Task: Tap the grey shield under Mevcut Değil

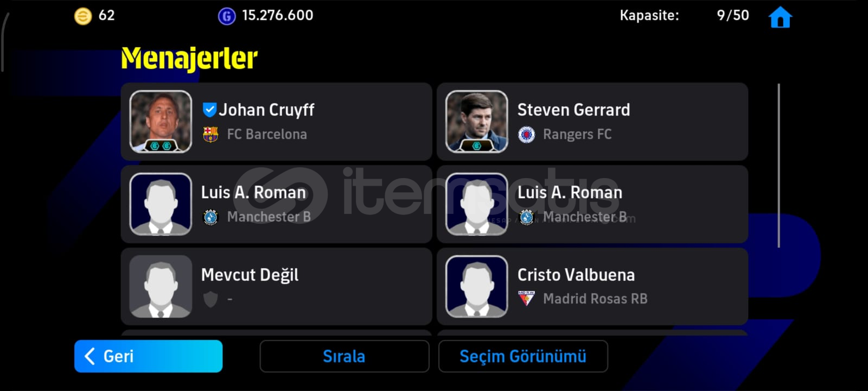Action: coord(210,299)
